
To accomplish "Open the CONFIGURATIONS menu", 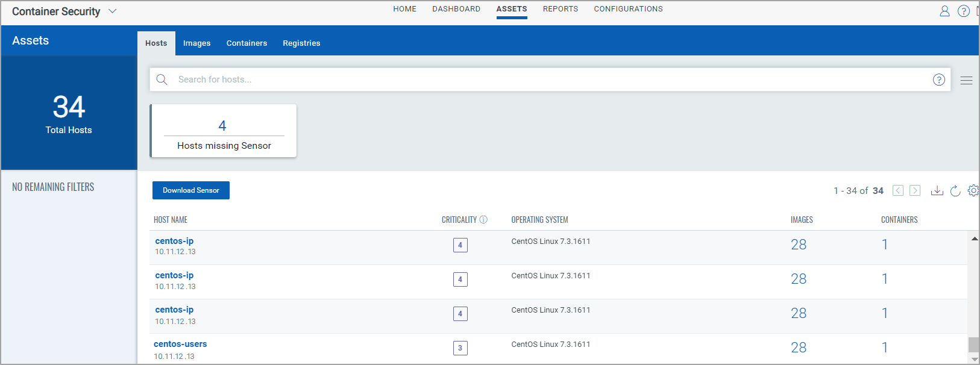I will [x=629, y=9].
